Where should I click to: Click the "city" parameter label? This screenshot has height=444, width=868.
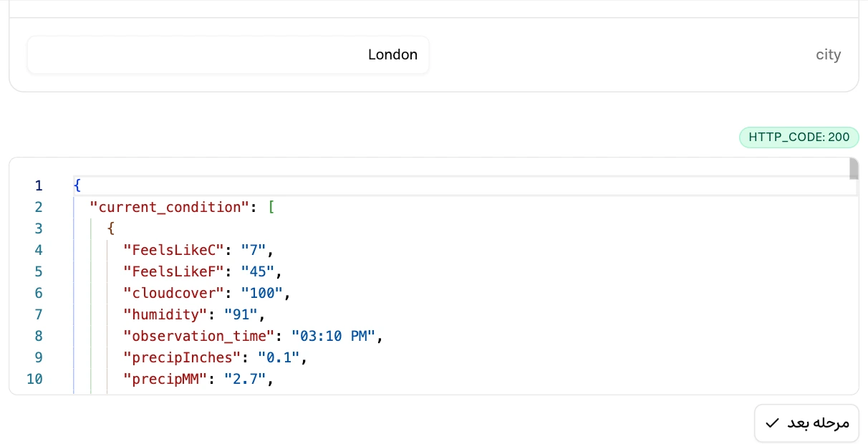[828, 55]
